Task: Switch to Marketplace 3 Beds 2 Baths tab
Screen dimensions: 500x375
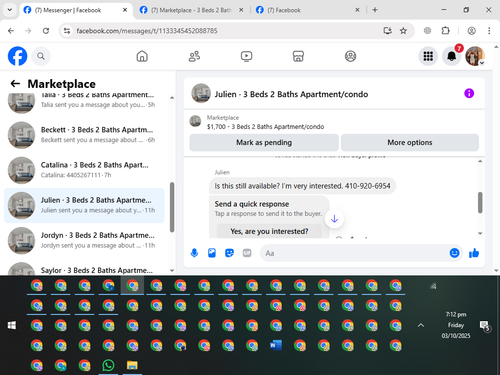Action: pos(192,10)
